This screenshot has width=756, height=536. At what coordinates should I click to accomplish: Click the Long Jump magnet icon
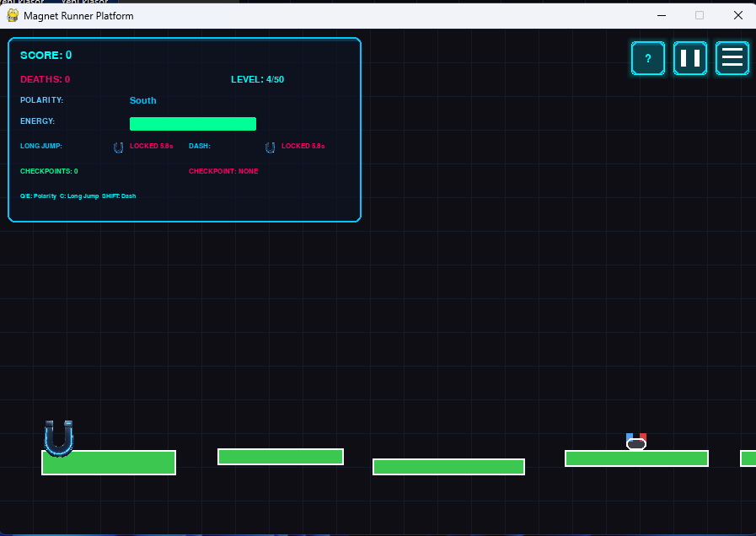click(118, 147)
